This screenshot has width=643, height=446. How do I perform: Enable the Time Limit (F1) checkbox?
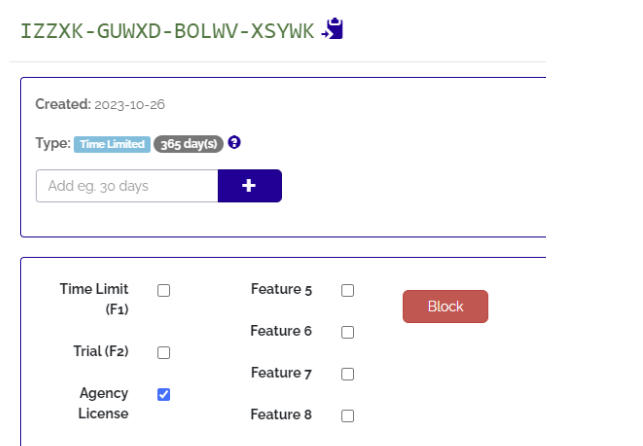[x=164, y=291]
